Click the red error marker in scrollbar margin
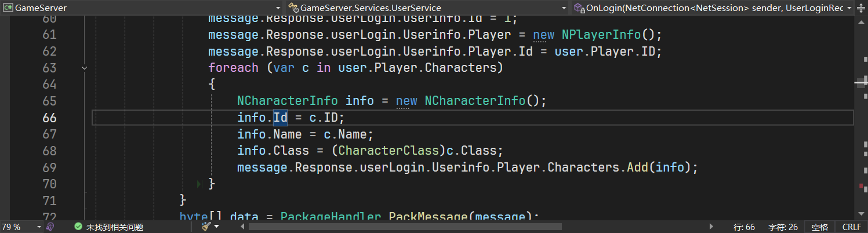 (861, 185)
